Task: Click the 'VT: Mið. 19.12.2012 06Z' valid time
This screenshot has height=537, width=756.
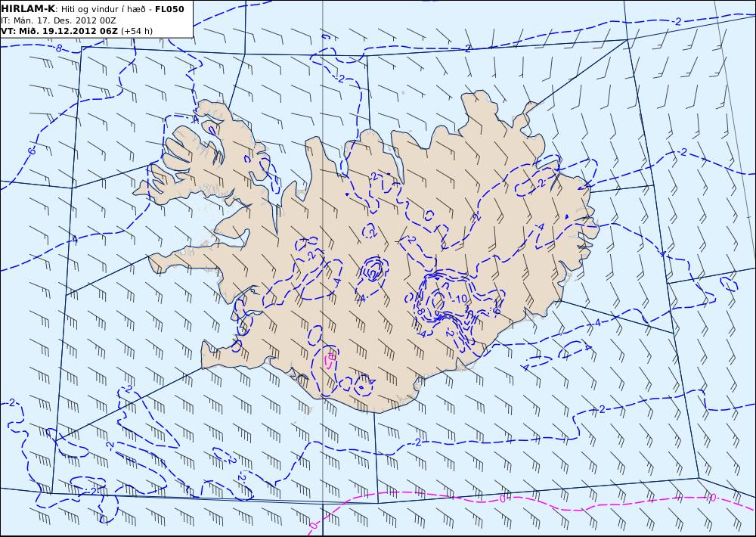Action: (59, 31)
